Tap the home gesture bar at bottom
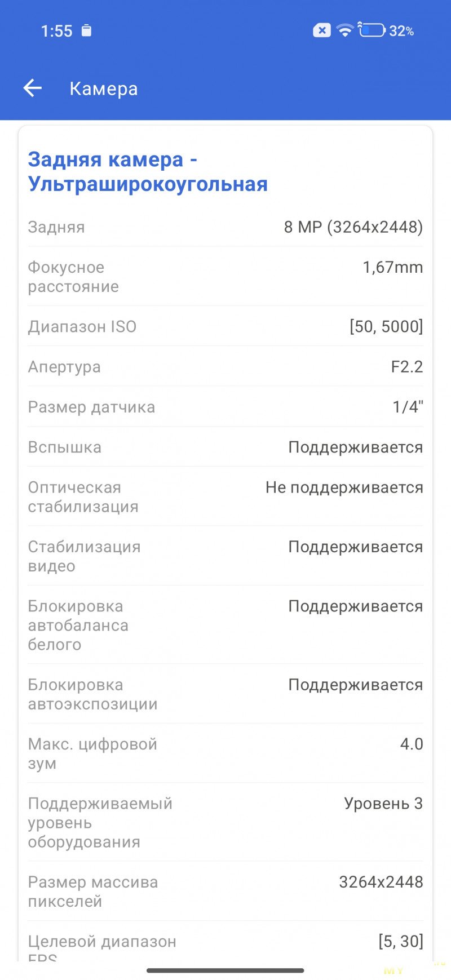Viewport: 451px width, 980px height. coord(225,970)
